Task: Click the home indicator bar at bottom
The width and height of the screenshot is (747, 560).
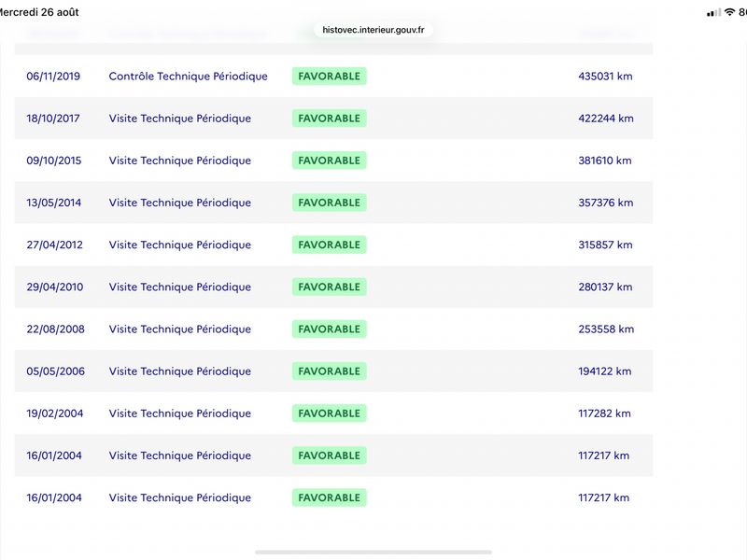Action: coord(373,553)
